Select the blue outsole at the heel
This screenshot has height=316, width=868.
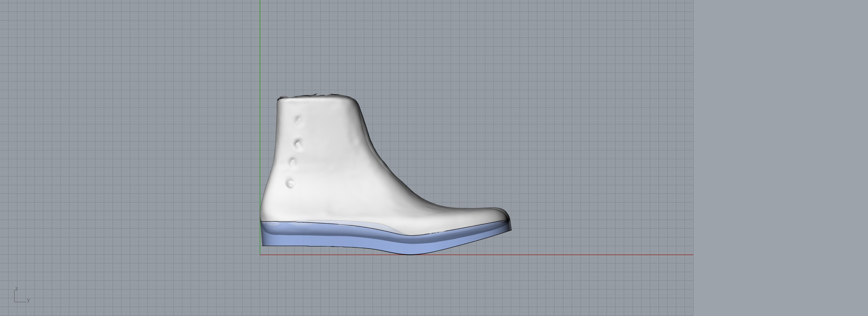276,237
